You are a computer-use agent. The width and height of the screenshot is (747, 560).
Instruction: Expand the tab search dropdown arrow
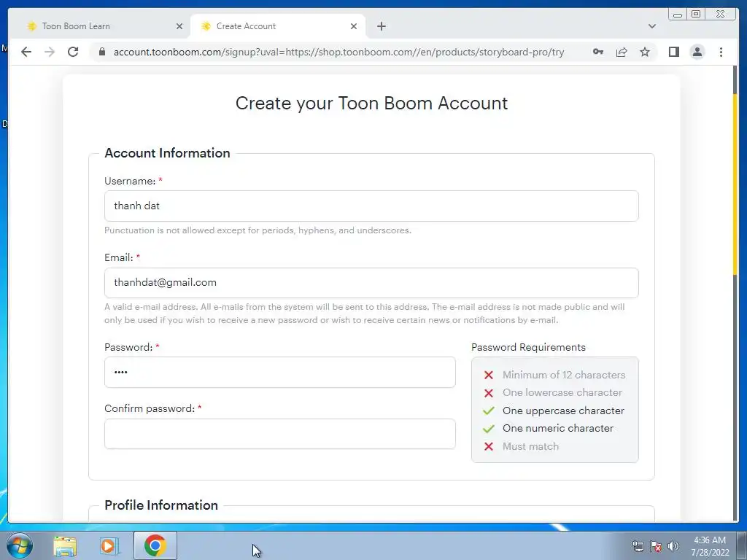coord(651,26)
